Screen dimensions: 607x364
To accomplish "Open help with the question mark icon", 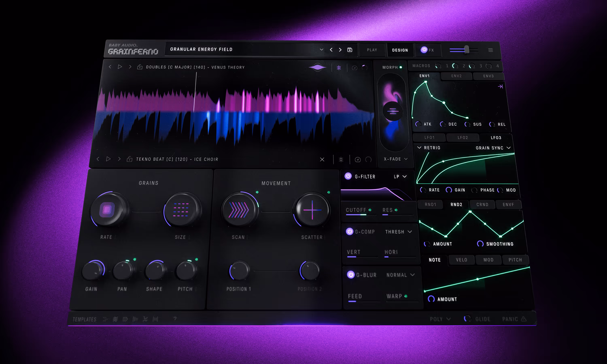I will [x=175, y=319].
